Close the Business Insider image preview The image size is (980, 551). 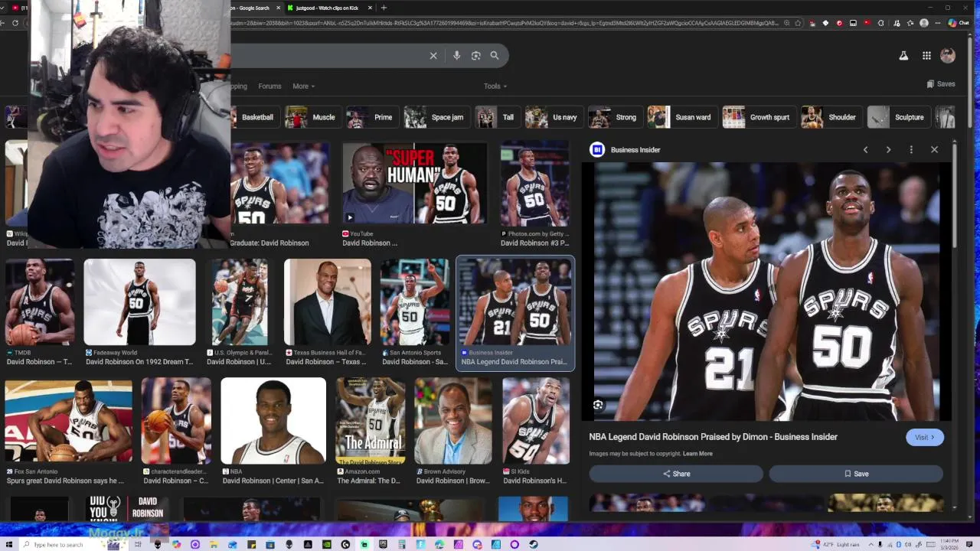(x=934, y=150)
